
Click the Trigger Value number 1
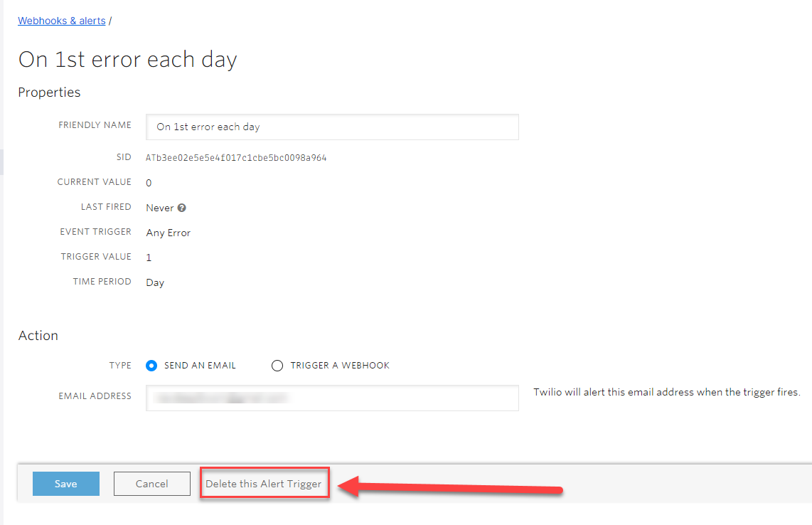click(149, 258)
